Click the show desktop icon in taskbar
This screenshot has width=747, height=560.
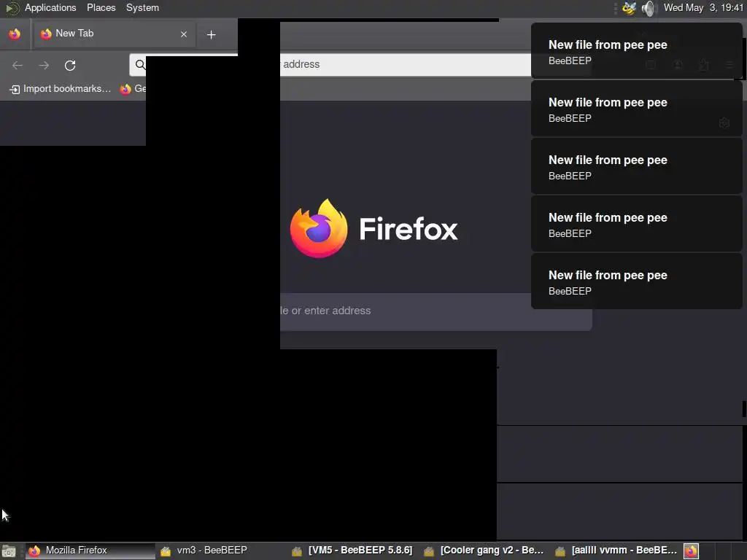(9, 551)
